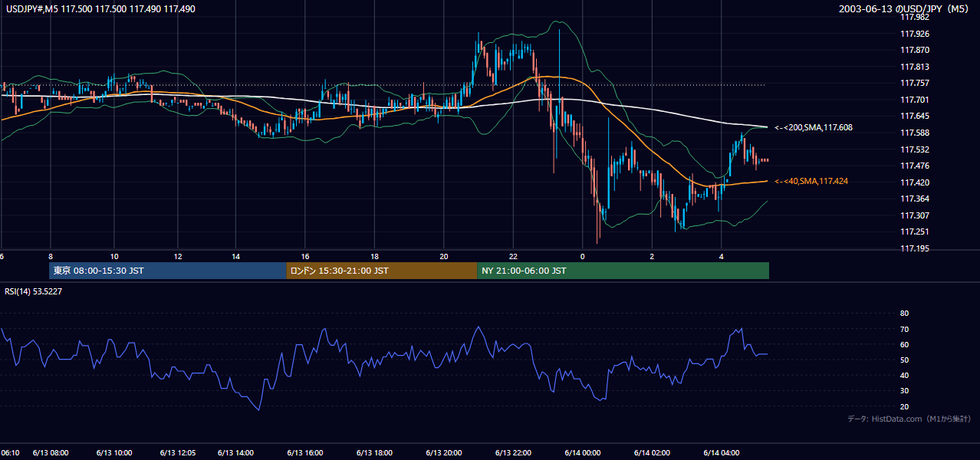
Task: Click the 6/13 18:00 time label
Action: pos(374,453)
